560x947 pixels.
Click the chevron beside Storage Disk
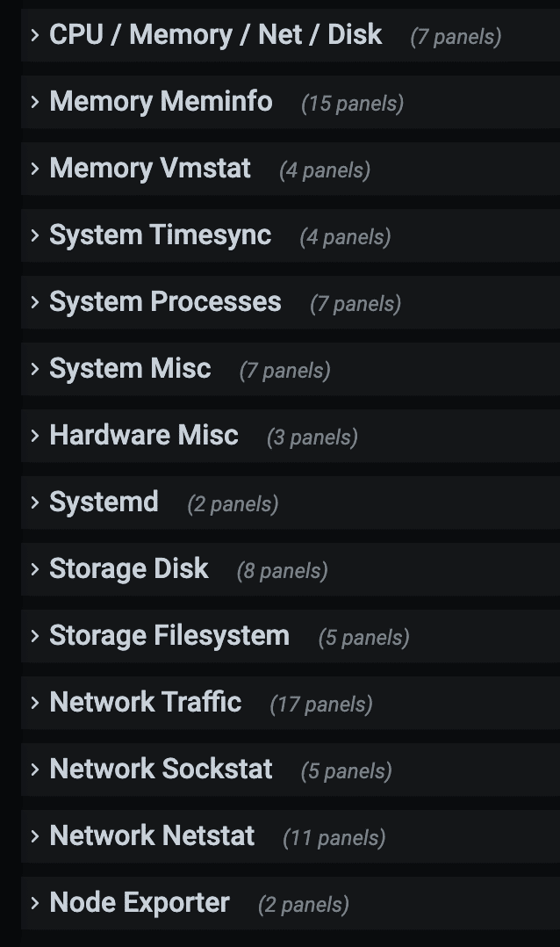point(34,568)
